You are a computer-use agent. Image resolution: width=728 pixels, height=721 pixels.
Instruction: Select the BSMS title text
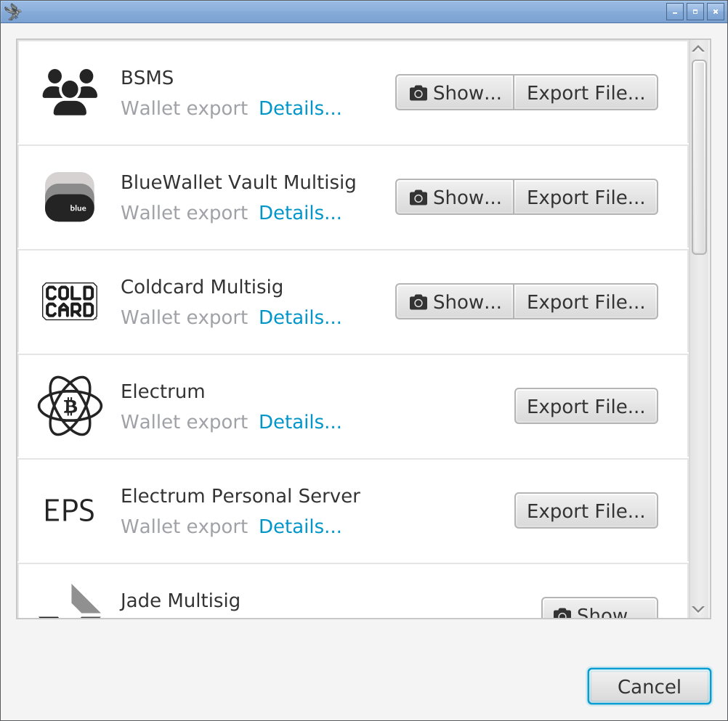(147, 78)
